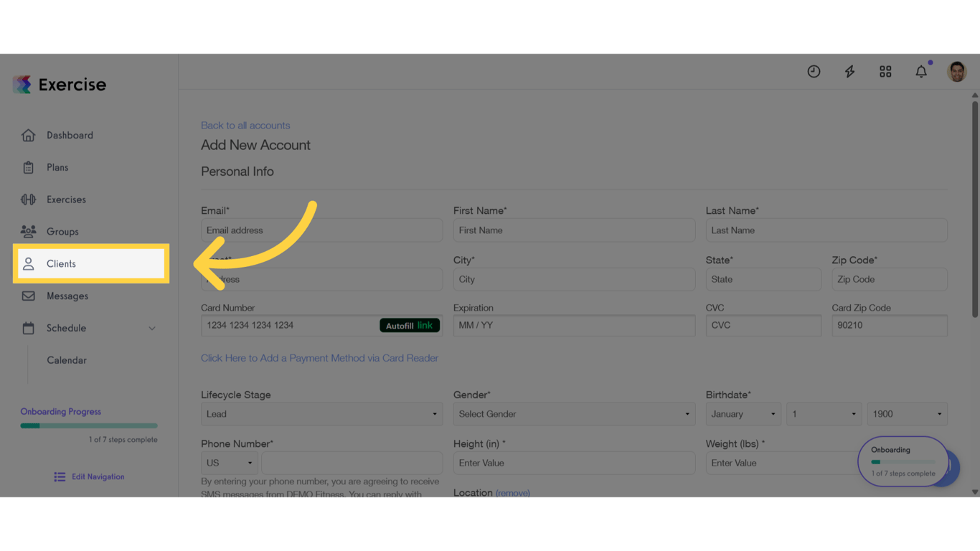Switch to the Calendar sub-item
The image size is (980, 551).
point(66,359)
